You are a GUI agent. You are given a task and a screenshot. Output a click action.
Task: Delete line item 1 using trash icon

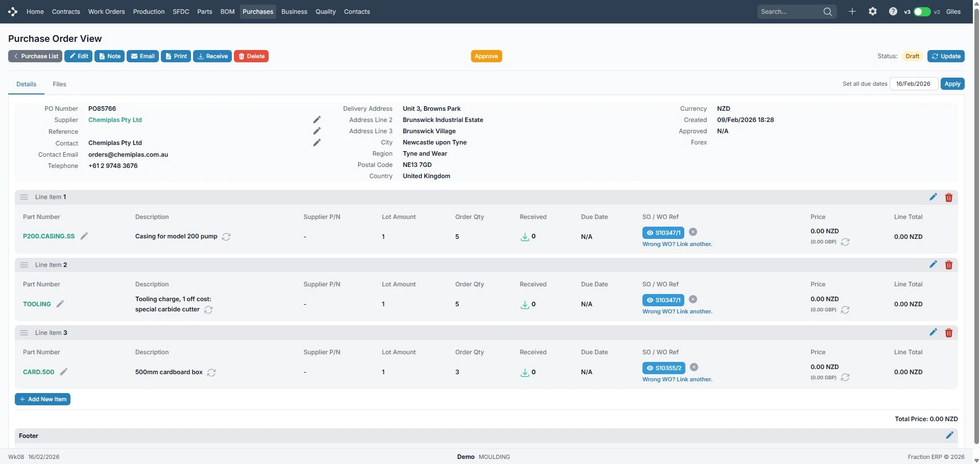pyautogui.click(x=948, y=198)
